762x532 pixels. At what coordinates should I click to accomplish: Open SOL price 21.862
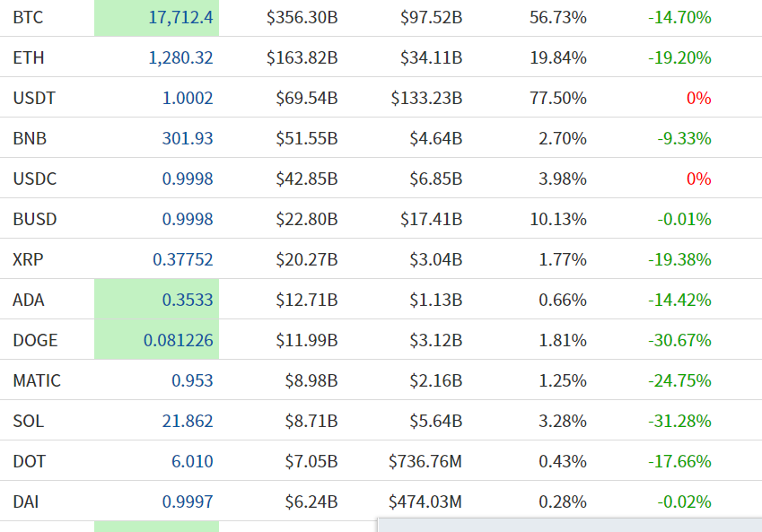coord(188,421)
